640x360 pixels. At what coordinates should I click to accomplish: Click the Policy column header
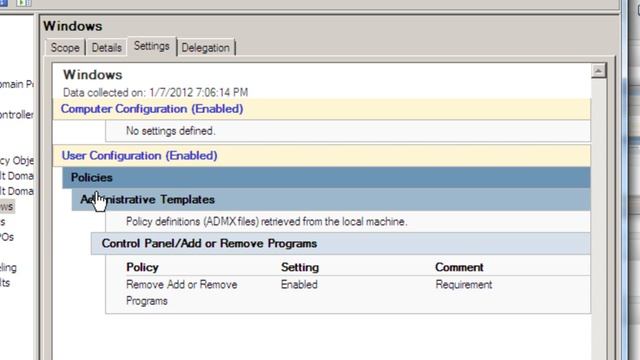point(142,267)
